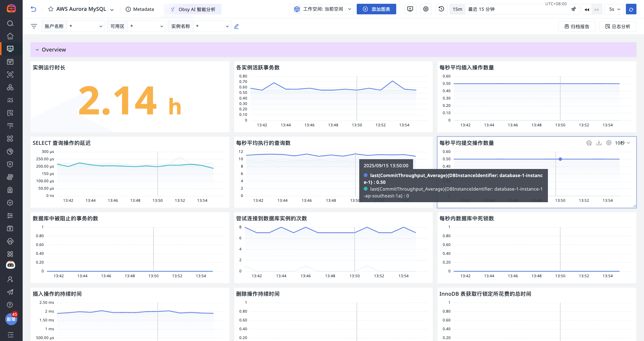Open the 5s refresh interval dropdown
The image size is (644, 341).
pos(614,9)
